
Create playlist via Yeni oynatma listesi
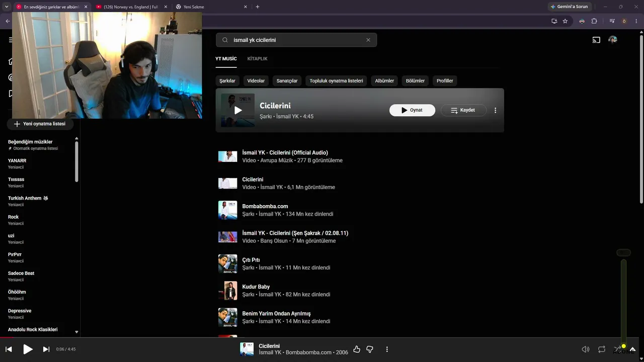pos(40,124)
